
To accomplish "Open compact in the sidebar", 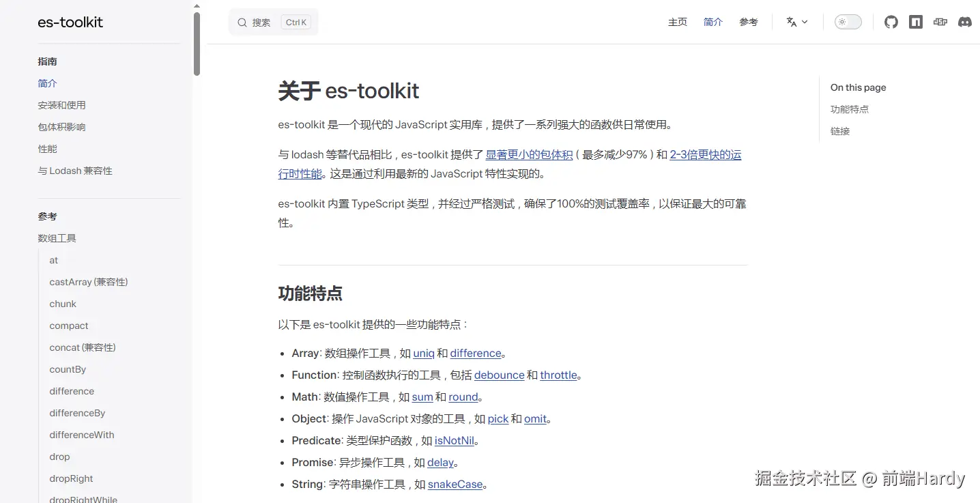I will [x=69, y=326].
